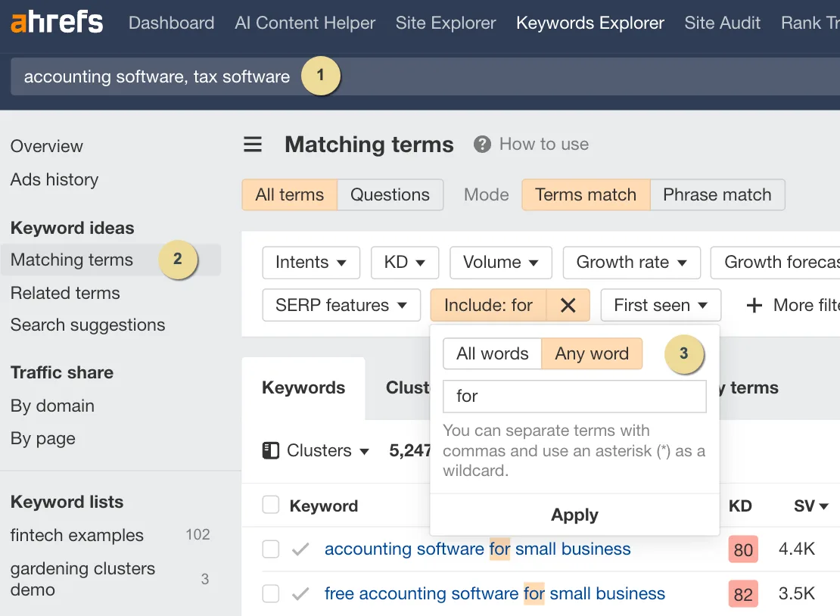Open keyword accounting software for small business
This screenshot has width=840, height=616.
click(478, 549)
